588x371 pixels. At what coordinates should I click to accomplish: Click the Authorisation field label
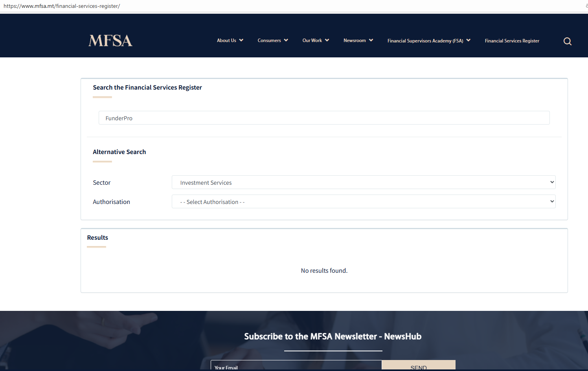point(111,202)
